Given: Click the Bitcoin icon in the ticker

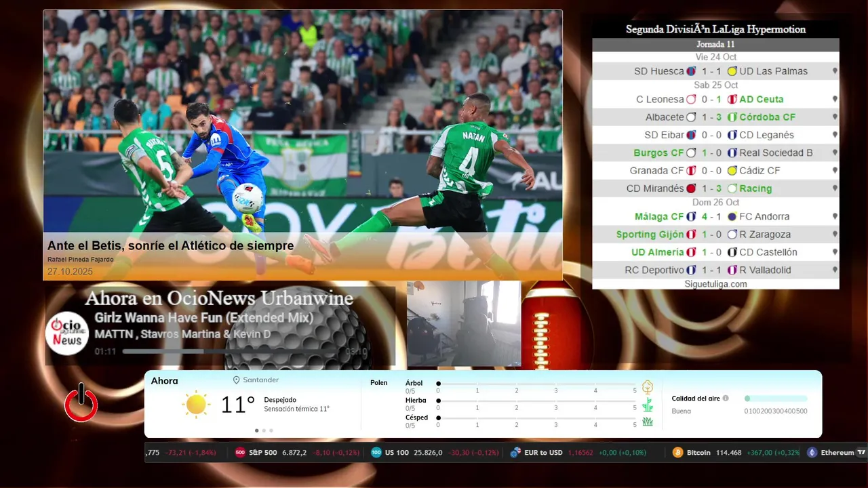Looking at the screenshot, I should tap(677, 453).
